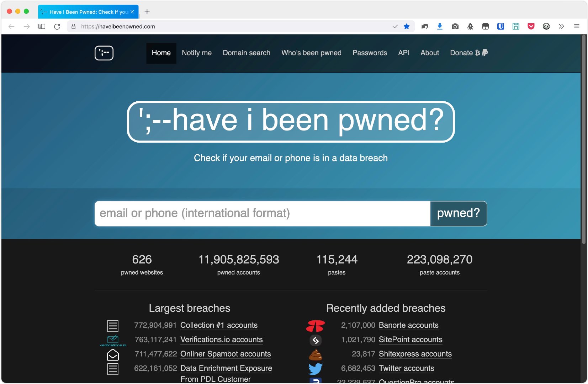Open the Notify me page
Screen dimensions: 588x384
[x=197, y=53]
